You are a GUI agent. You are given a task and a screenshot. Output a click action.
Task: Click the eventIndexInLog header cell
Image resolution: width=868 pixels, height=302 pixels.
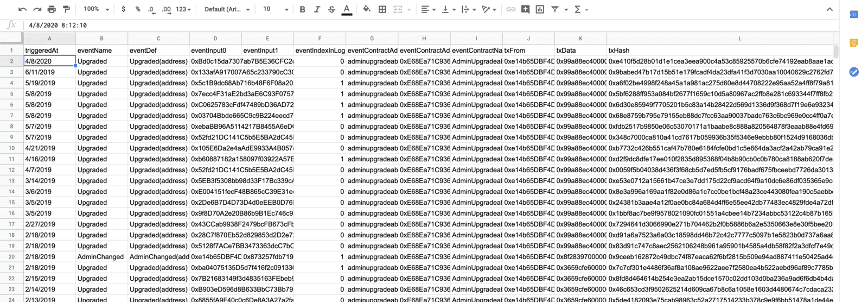coord(320,50)
